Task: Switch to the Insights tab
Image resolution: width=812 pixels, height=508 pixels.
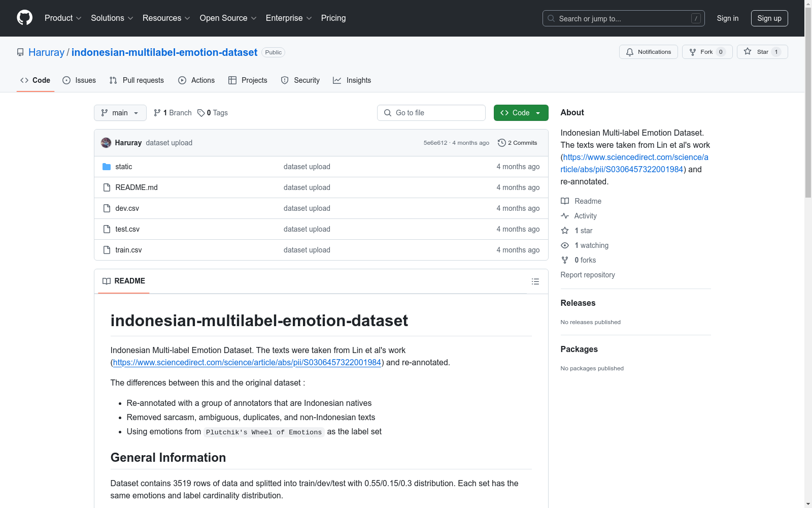Action: point(352,80)
